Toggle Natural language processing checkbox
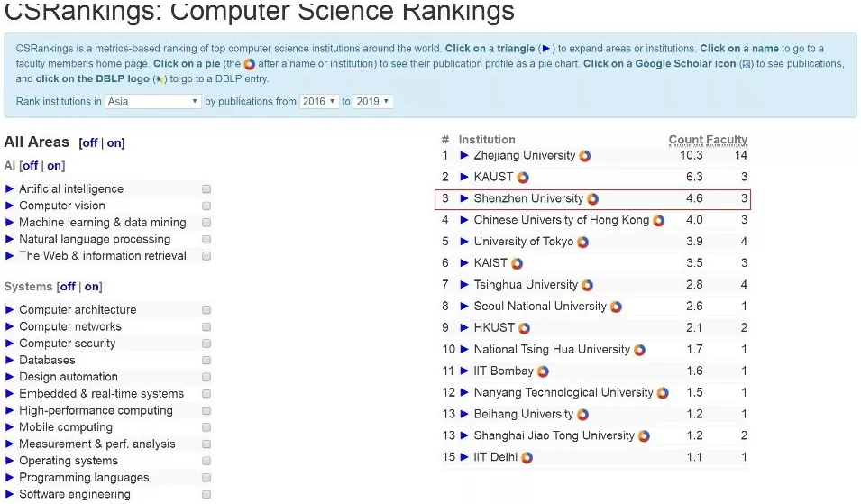 click(206, 239)
